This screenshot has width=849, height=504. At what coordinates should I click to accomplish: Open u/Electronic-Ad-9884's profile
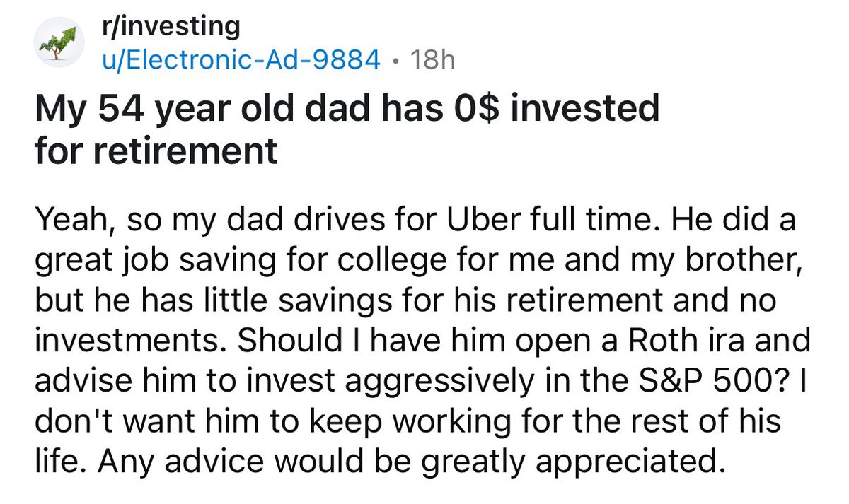click(x=241, y=59)
